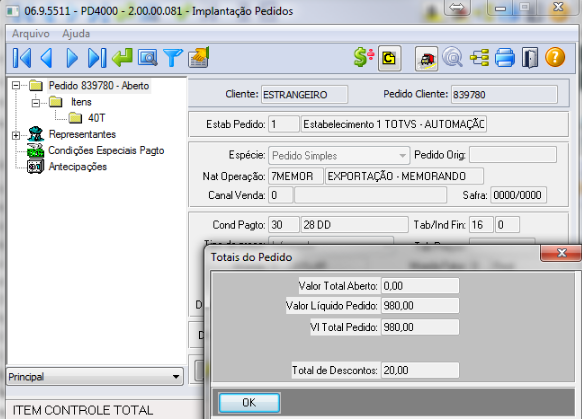The height and width of the screenshot is (419, 582).
Task: Click the 28 DD description field
Action: (x=354, y=225)
